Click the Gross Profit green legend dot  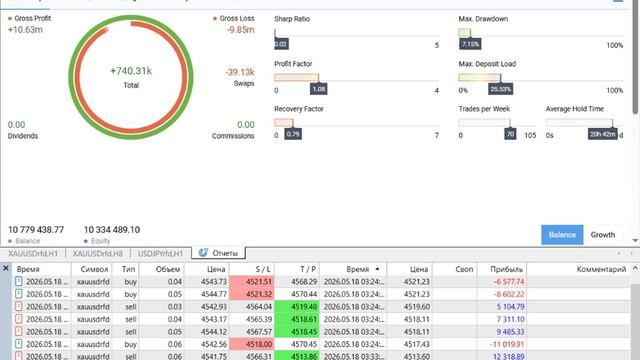(x=10, y=18)
